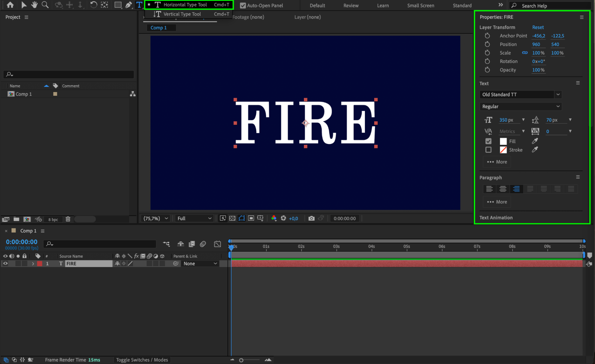Uncheck the Auto-Open Panel checkbox
The height and width of the screenshot is (364, 595).
(x=243, y=5)
